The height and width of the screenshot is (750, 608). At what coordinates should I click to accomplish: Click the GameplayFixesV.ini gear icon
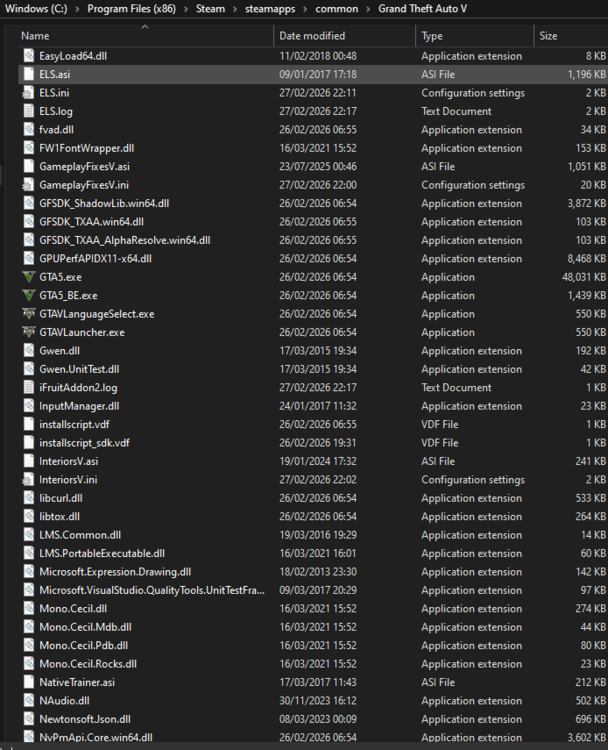29,185
